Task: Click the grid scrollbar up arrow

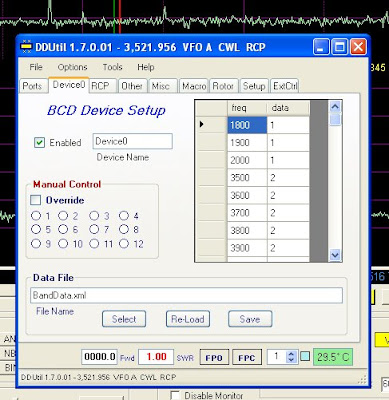Action: pos(335,107)
